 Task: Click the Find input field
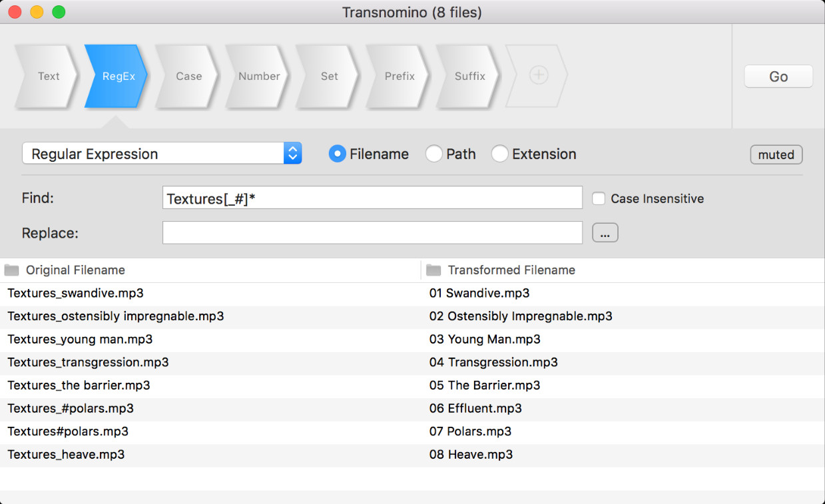[x=372, y=198]
